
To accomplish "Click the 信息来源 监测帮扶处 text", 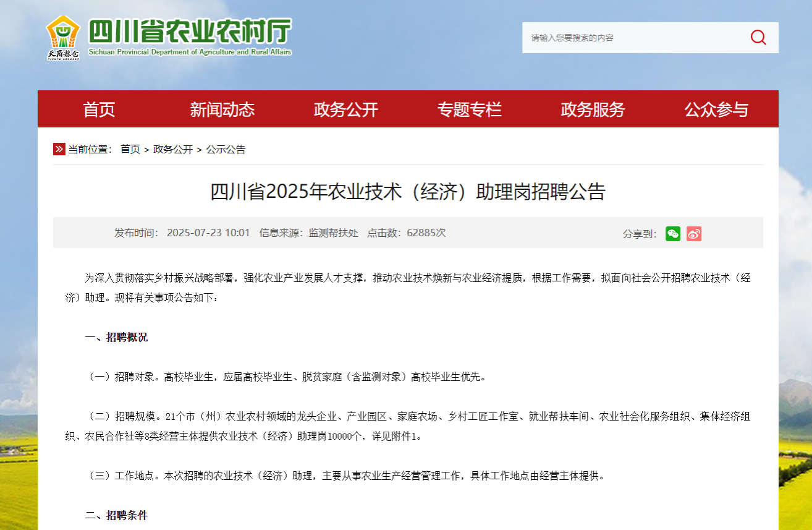I will [308, 233].
